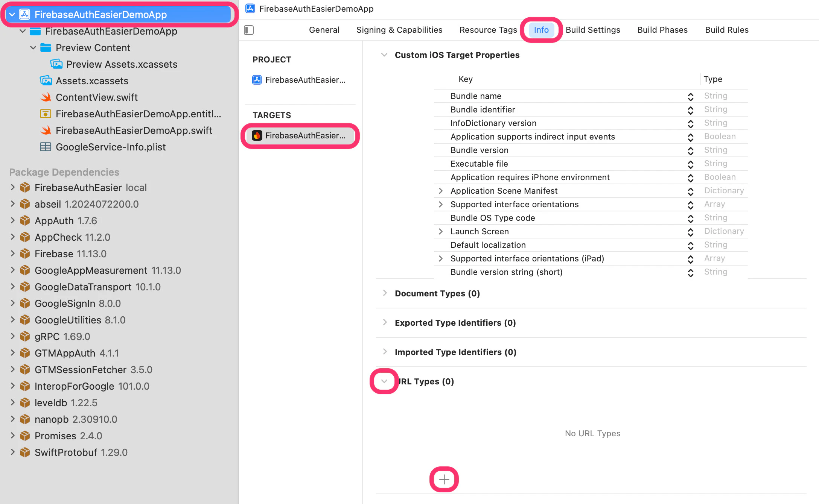Screen dimensions: 819x504
Task: Click the Firebase flame target icon under TARGETS
Action: (x=257, y=135)
